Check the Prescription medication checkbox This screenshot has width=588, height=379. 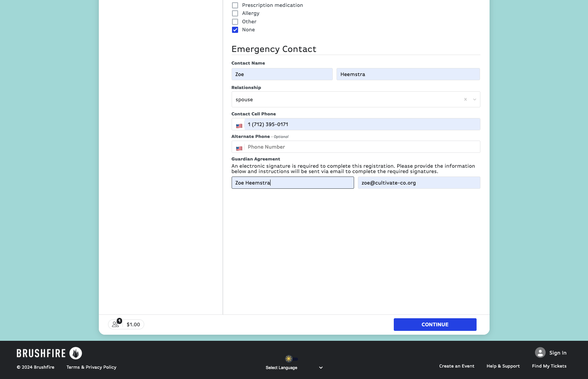(x=235, y=5)
